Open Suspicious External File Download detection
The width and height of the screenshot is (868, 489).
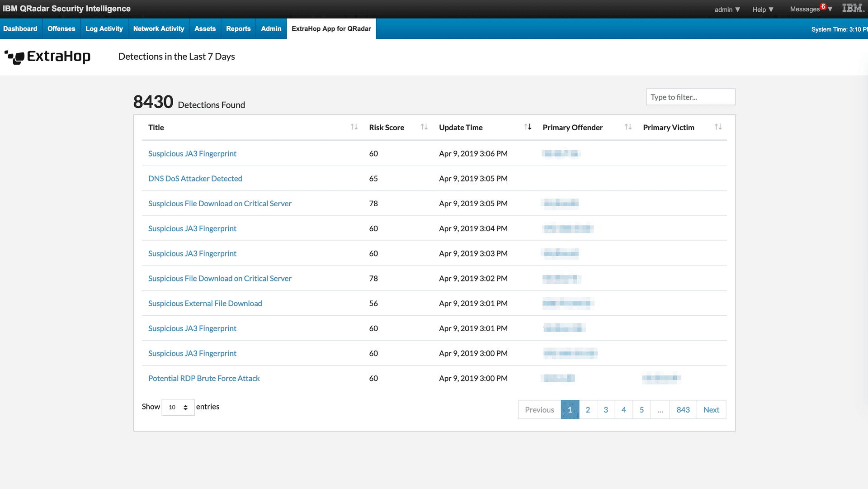tap(205, 304)
